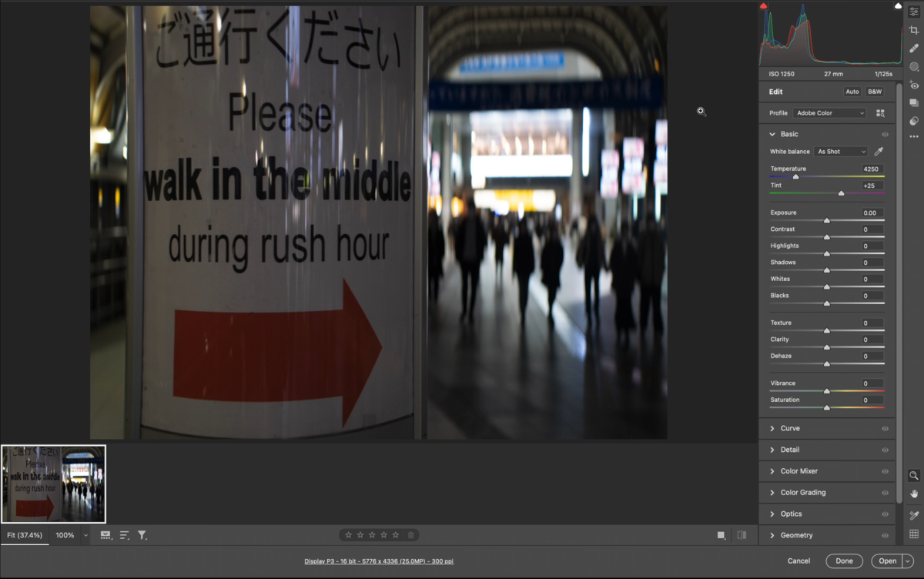Toggle before/after comparison view
This screenshot has height=579, width=924.
pos(742,535)
